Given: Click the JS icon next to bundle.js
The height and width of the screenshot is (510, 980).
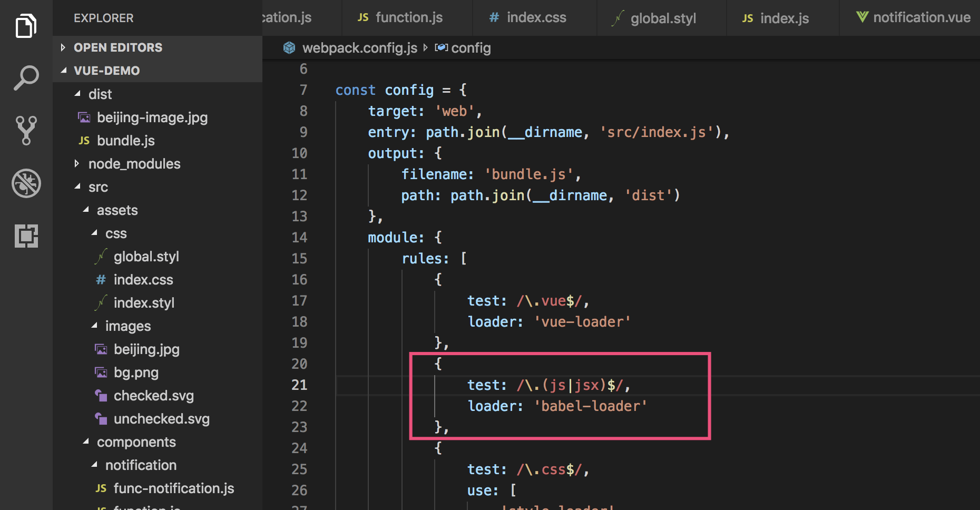Looking at the screenshot, I should pyautogui.click(x=84, y=140).
